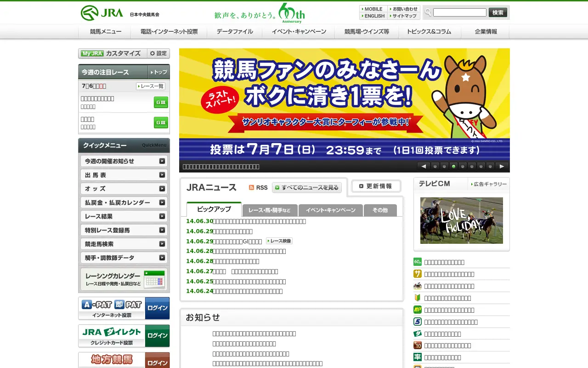Open the 企業情報 menu
Image resolution: width=588 pixels, height=368 pixels.
[x=486, y=32]
